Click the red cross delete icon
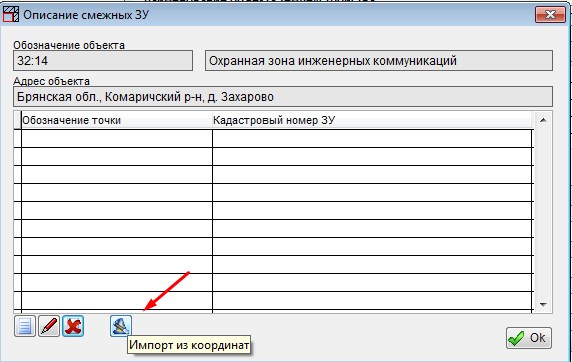This screenshot has height=362, width=572. click(x=73, y=326)
